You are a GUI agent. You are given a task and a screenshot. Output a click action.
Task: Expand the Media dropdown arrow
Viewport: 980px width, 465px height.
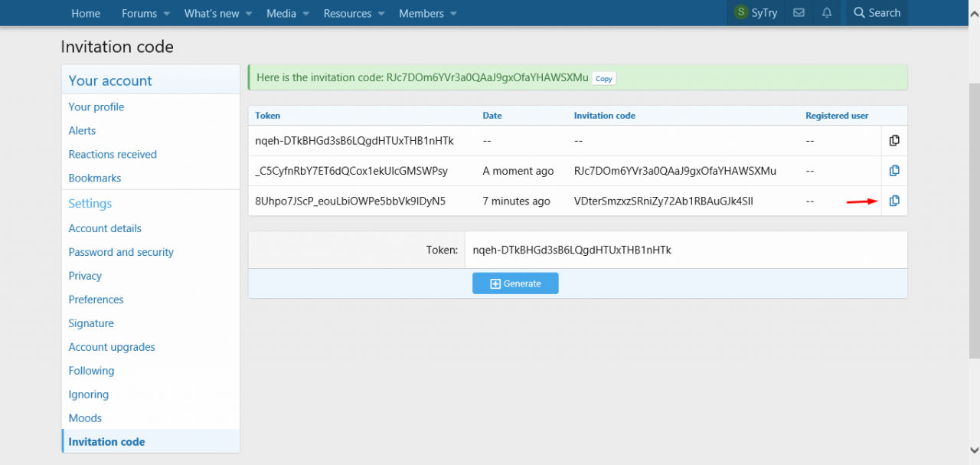(305, 14)
